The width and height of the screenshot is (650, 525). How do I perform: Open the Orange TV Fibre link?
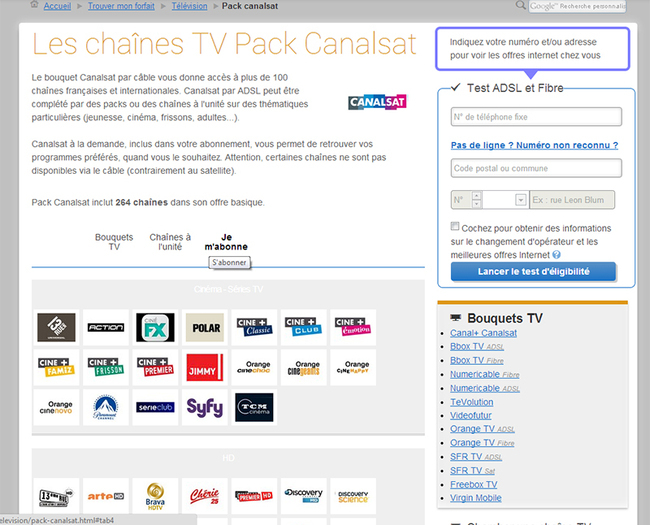482,443
